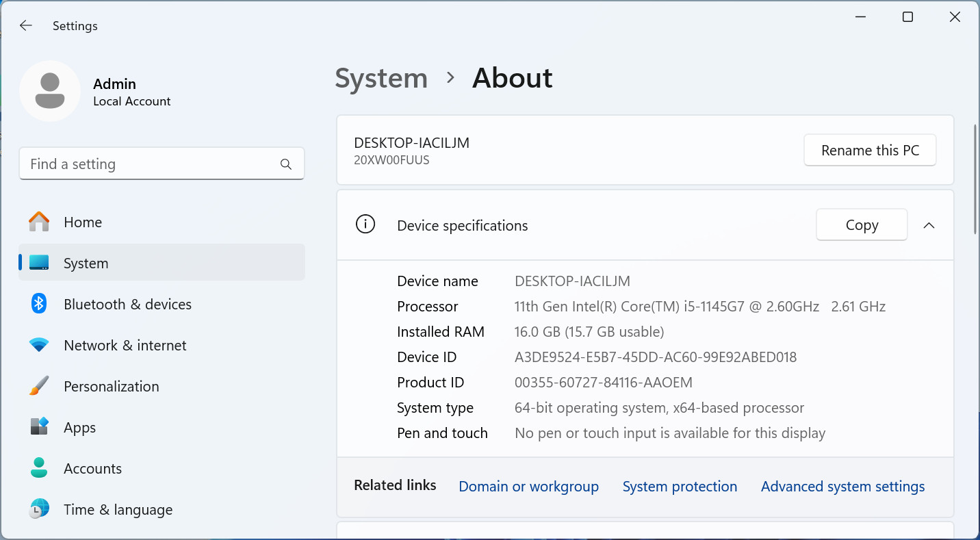Click the Home house icon
This screenshot has width=980, height=540.
(39, 222)
